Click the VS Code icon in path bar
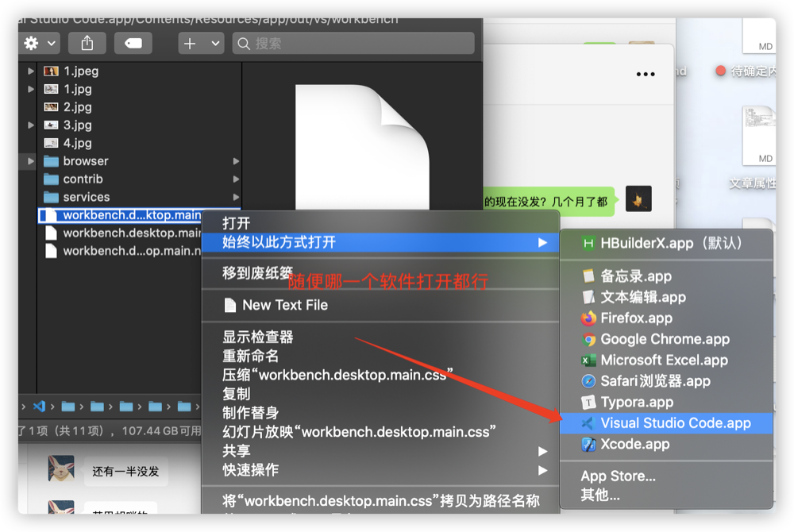The height and width of the screenshot is (532, 794). [x=39, y=406]
